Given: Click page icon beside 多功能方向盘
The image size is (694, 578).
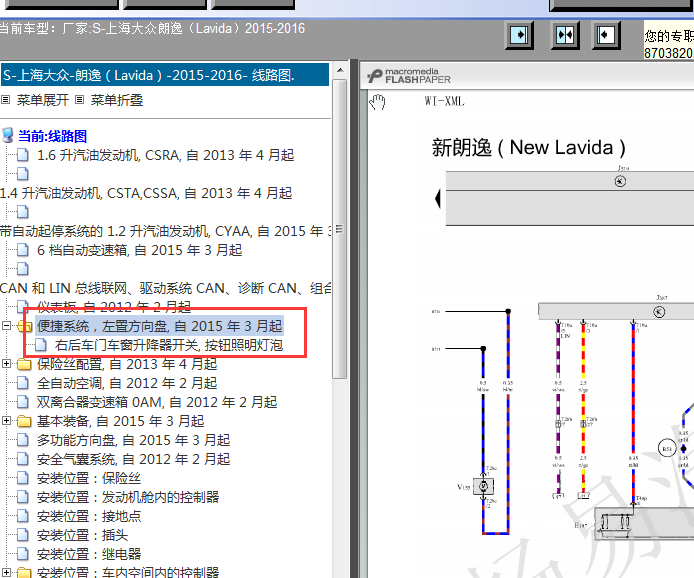Looking at the screenshot, I should point(23,440).
